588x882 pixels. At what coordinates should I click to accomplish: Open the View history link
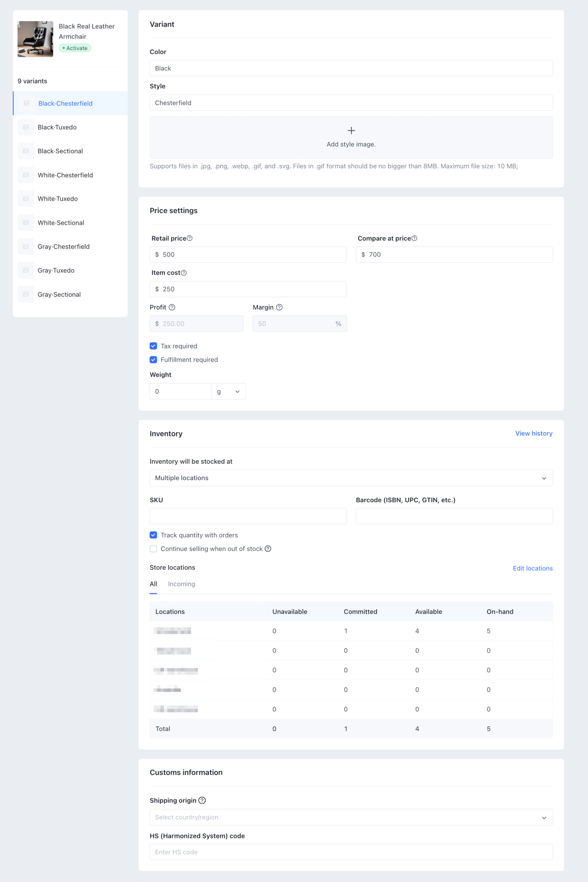coord(534,433)
